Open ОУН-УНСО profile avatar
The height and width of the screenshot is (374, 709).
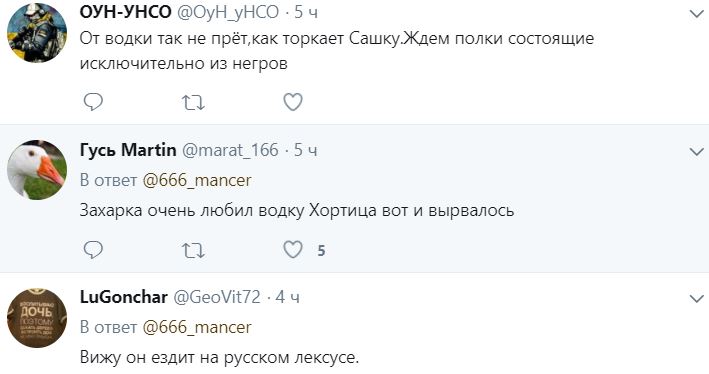pyautogui.click(x=37, y=32)
